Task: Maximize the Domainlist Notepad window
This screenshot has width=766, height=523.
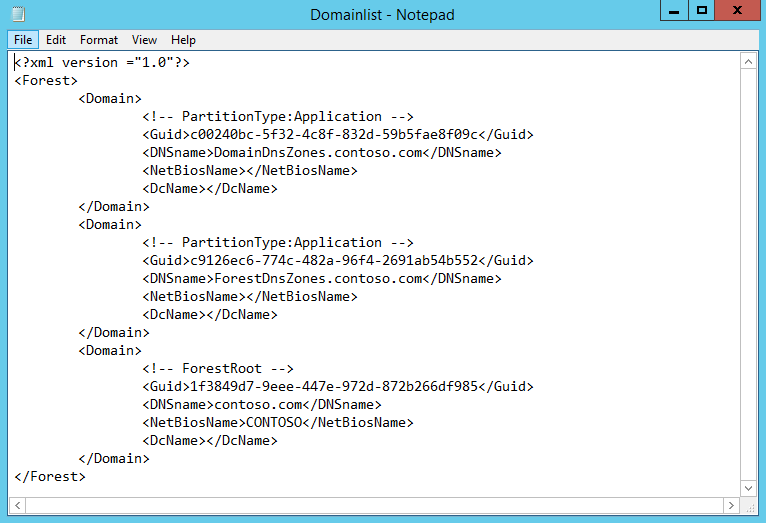Action: [x=702, y=10]
